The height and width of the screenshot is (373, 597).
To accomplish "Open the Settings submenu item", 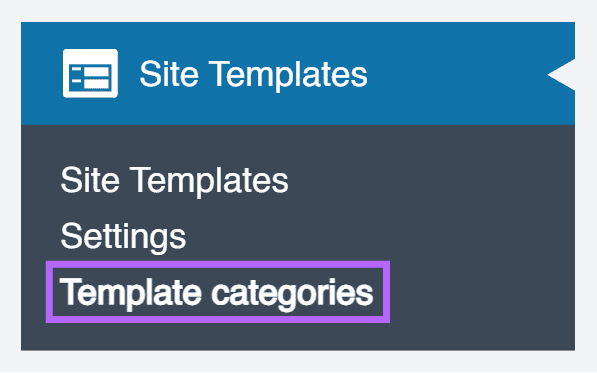I will tap(123, 236).
